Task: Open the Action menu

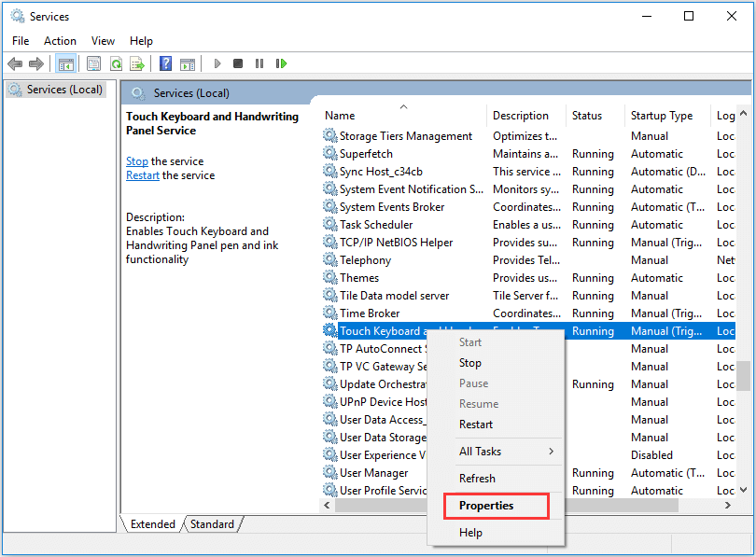Action: pos(60,41)
